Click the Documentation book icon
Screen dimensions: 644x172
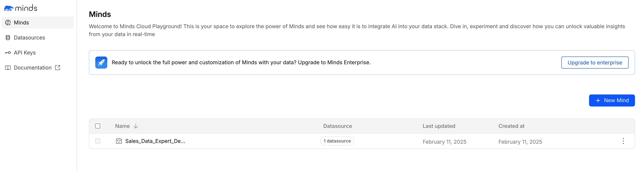coord(8,68)
